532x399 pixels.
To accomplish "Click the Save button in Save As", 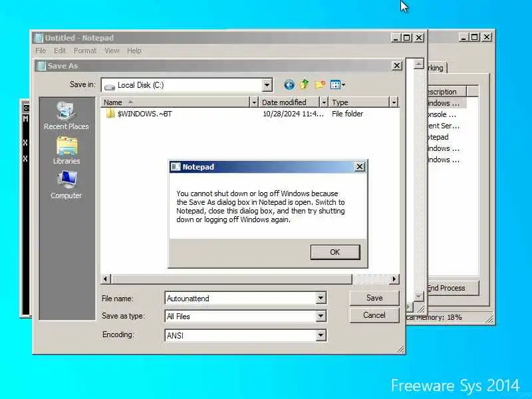I will [374, 298].
